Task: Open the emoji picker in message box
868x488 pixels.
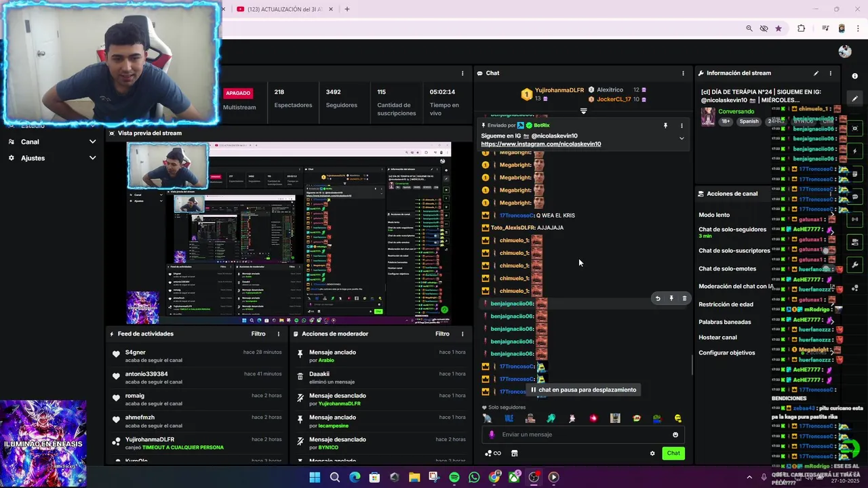Action: click(675, 434)
